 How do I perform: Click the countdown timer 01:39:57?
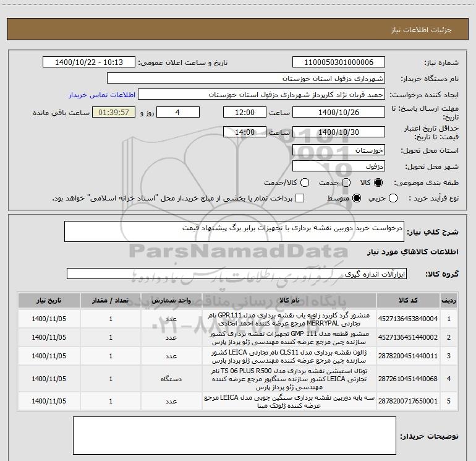(114, 112)
